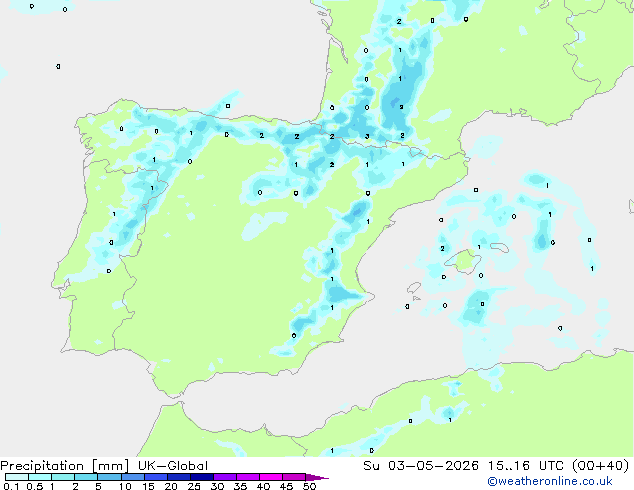
Task: Click the '30' legend scale label
Action: [x=217, y=486]
